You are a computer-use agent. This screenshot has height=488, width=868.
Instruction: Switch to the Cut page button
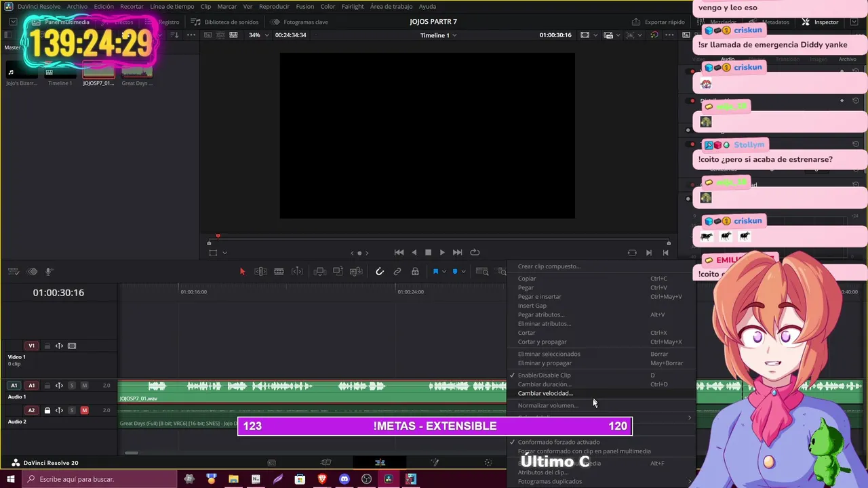coord(325,462)
